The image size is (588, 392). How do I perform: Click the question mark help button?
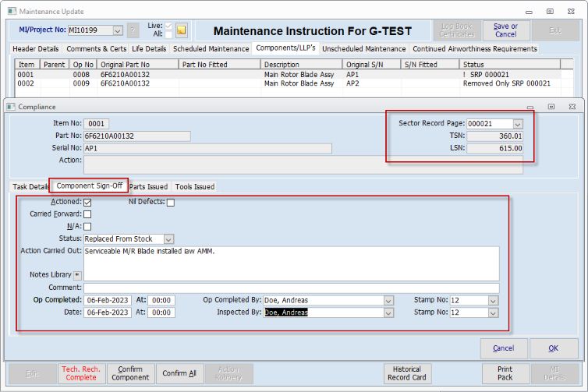pyautogui.click(x=133, y=30)
